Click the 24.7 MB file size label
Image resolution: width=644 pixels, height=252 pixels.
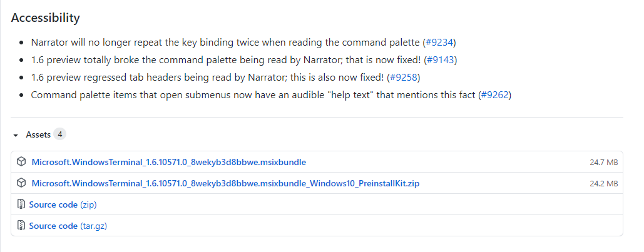[604, 163]
